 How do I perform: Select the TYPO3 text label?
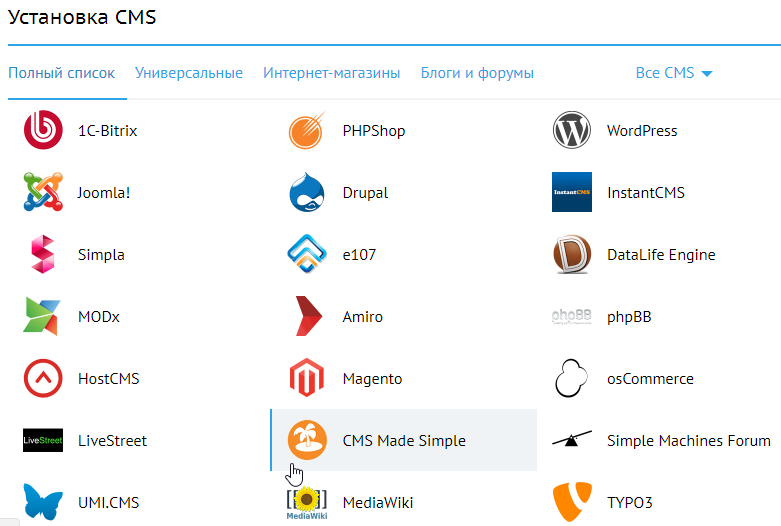pyautogui.click(x=630, y=503)
